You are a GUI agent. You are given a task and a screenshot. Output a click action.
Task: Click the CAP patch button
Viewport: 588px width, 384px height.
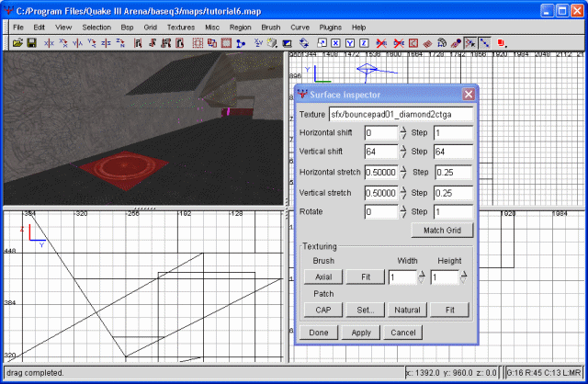323,311
